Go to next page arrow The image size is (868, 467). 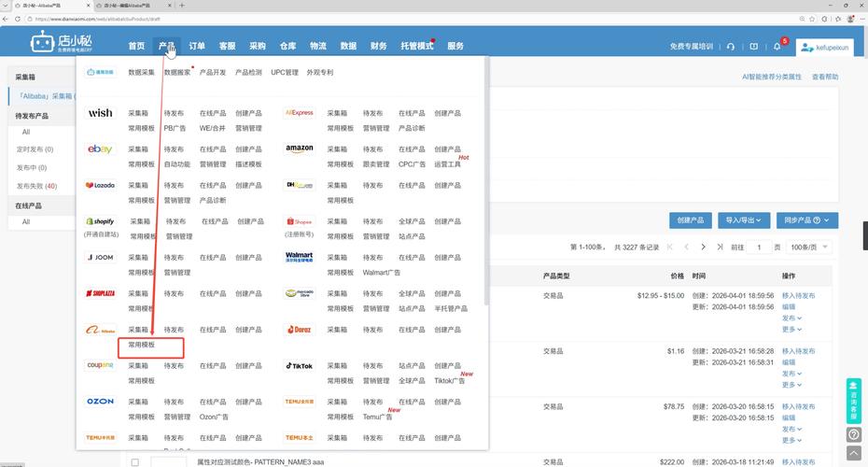pyautogui.click(x=703, y=248)
